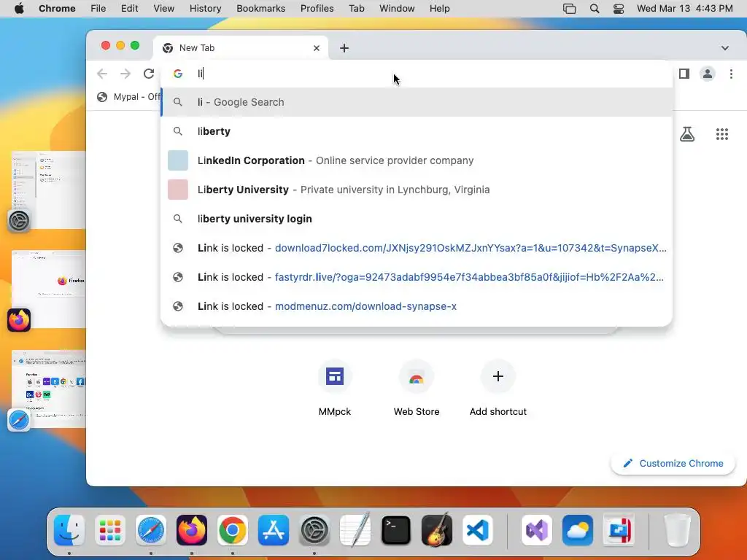This screenshot has height=560, width=747.
Task: Launch Firefox from the Dock
Action: (x=192, y=530)
